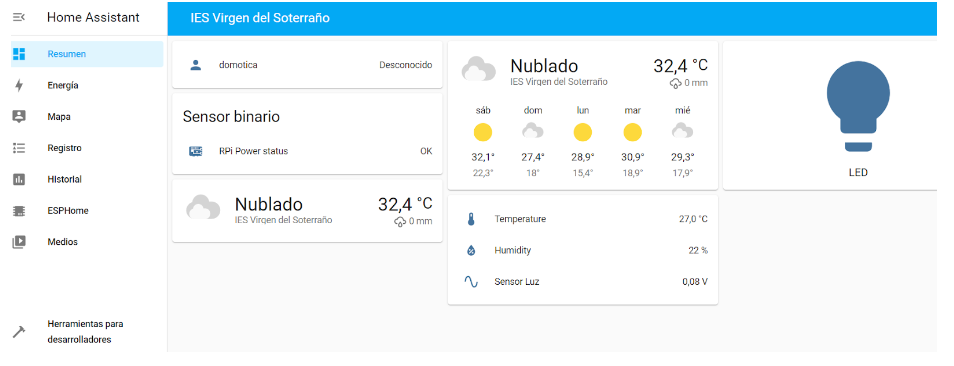Select the ESPHome menu entry
Viewport: 954px width, 366px height.
[x=88, y=211]
